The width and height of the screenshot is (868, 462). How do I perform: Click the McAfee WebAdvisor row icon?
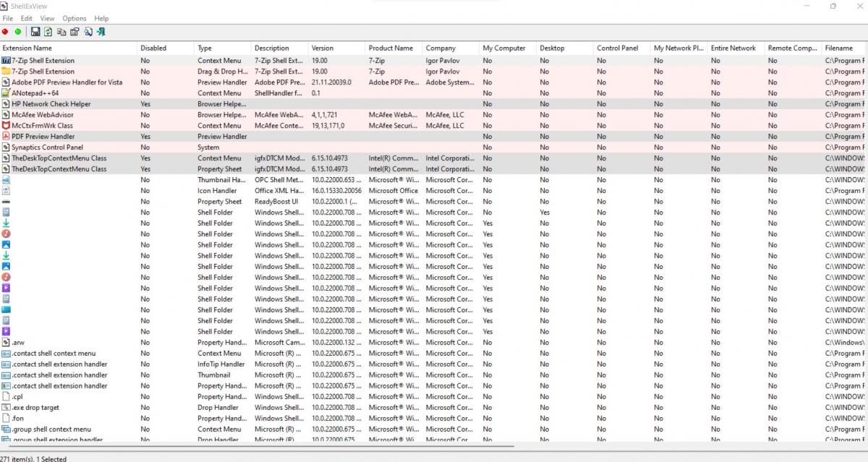coord(7,115)
